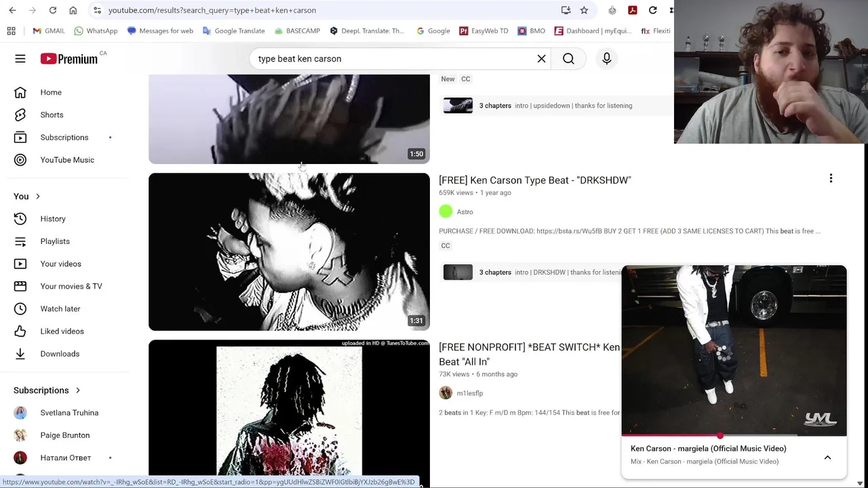Clear the search query with the X
The height and width of the screenshot is (488, 868).
[541, 59]
